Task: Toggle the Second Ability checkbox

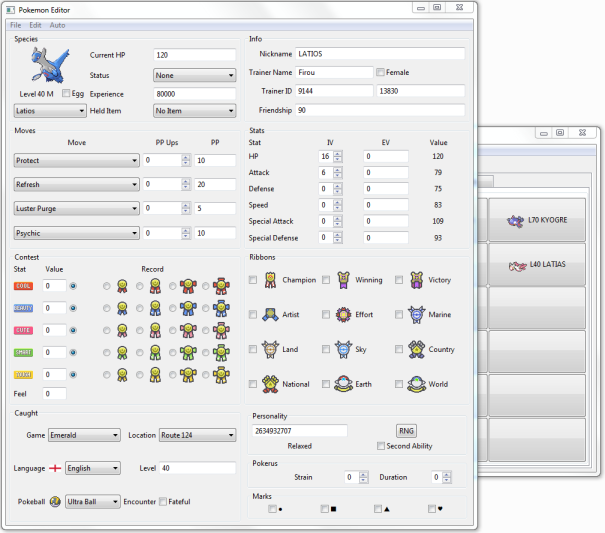Action: pos(381,446)
